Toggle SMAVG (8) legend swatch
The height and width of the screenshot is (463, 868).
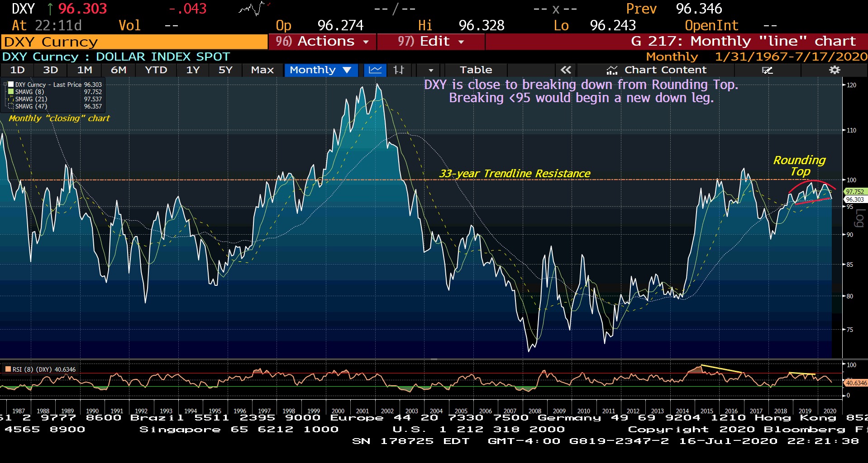(x=11, y=92)
